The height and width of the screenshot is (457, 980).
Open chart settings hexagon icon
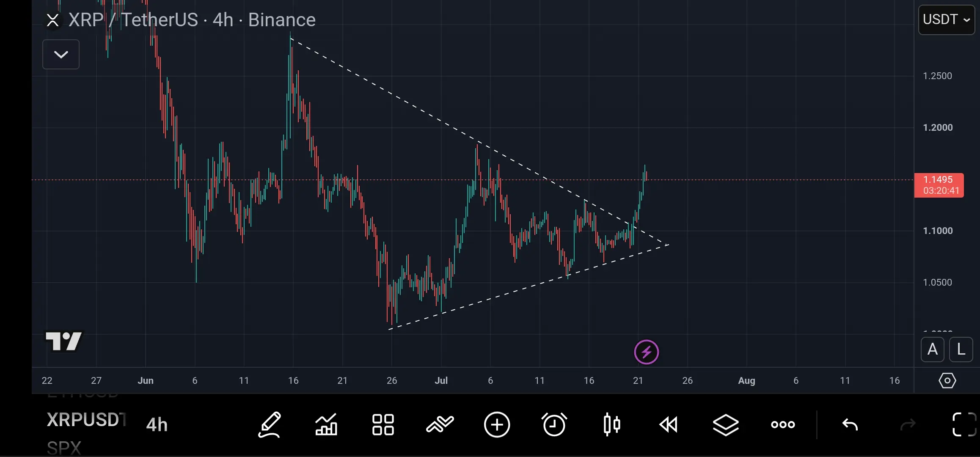(x=947, y=380)
